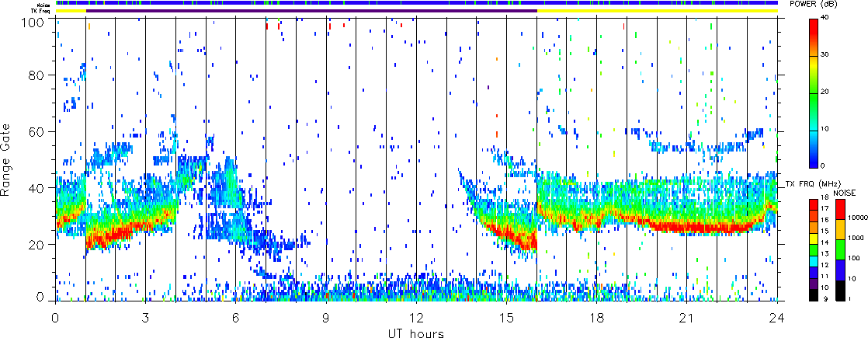This screenshot has height=338, width=868.
Task: Click the purple segment of the TX Freq strip
Action: (x=311, y=11)
